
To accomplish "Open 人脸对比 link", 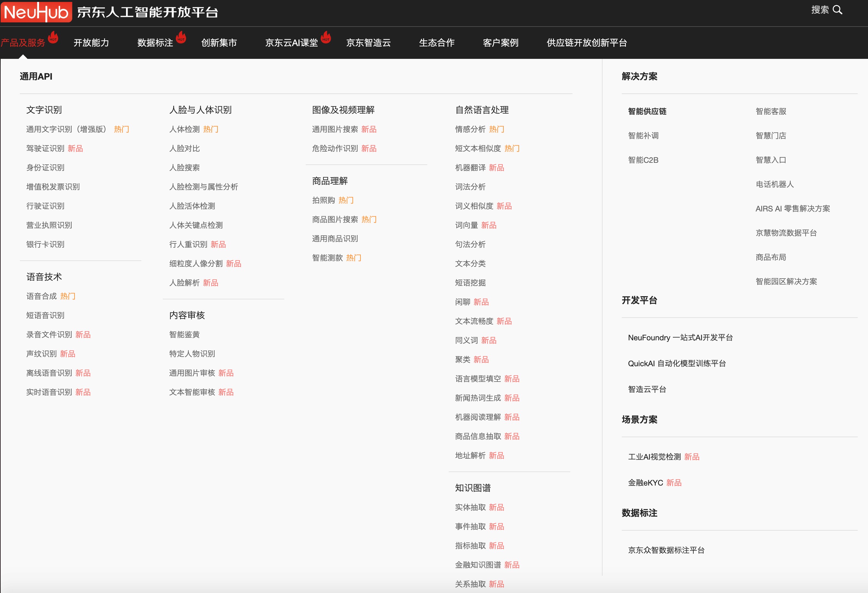I will pyautogui.click(x=185, y=149).
